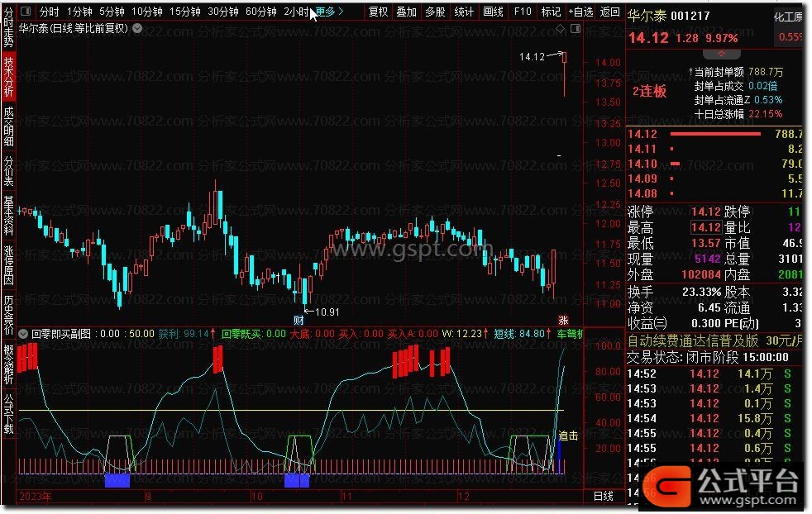Viewport: 812px width, 514px height.
Task: Click the 返回 back button
Action: click(x=609, y=12)
